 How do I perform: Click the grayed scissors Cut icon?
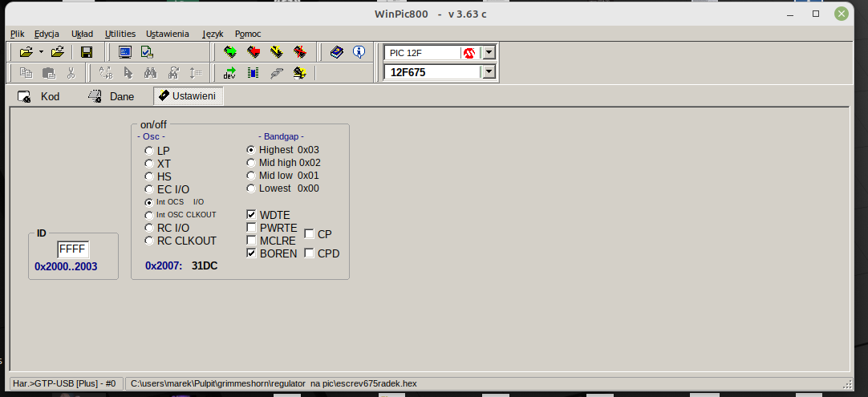[71, 72]
